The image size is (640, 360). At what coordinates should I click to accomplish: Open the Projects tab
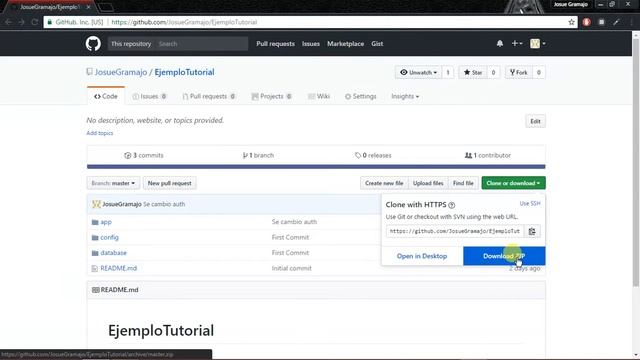tap(271, 96)
